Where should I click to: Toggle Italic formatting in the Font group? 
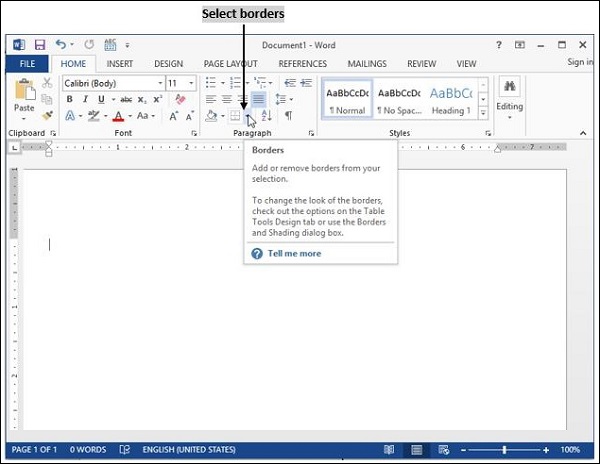coord(85,100)
